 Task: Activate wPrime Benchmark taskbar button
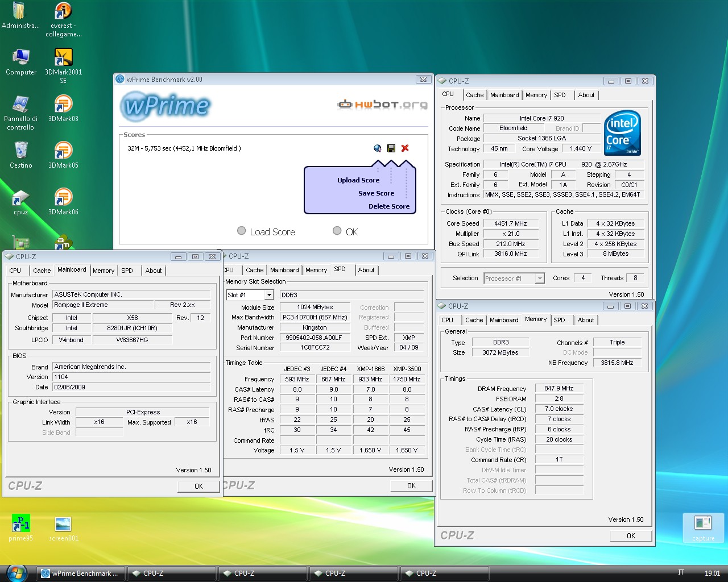click(81, 573)
